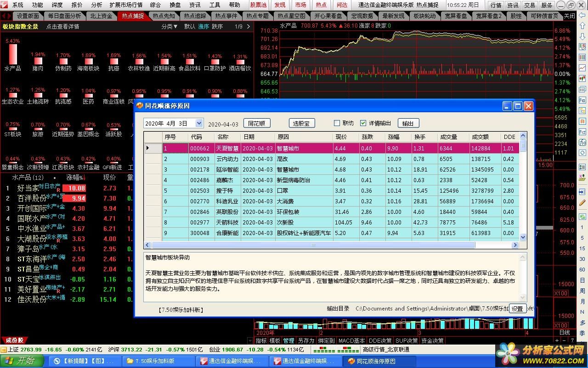Click the 关闭 tab-bar close label
Viewport: 588px width, 368px height.
[569, 16]
